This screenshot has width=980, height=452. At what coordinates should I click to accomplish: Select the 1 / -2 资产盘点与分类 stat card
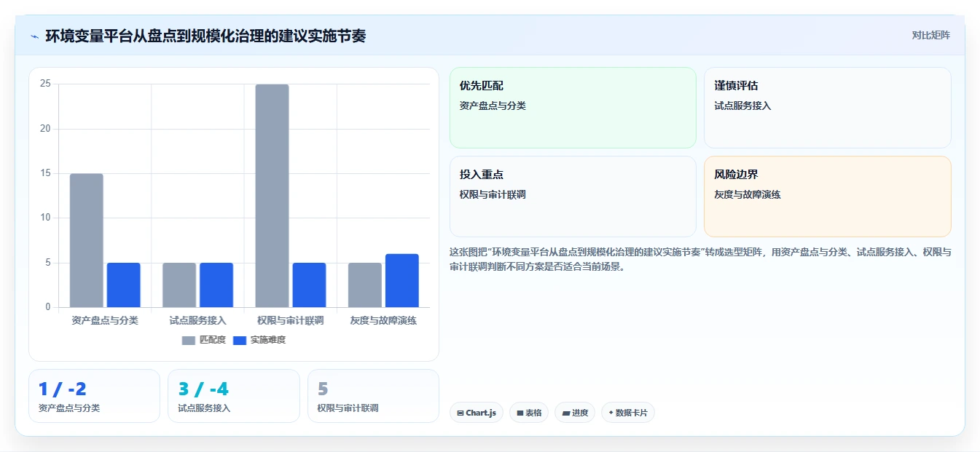94,396
